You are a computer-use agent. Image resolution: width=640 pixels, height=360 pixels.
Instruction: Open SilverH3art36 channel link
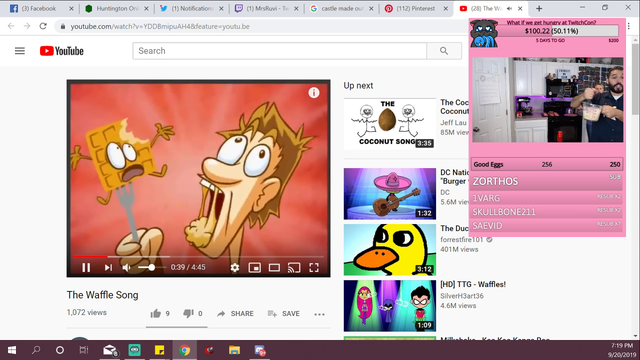pos(462,296)
